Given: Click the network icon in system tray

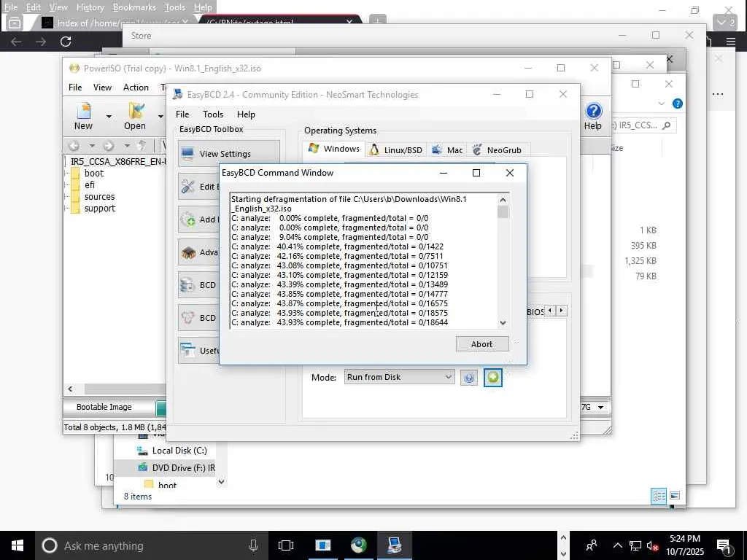Looking at the screenshot, I should click(635, 545).
